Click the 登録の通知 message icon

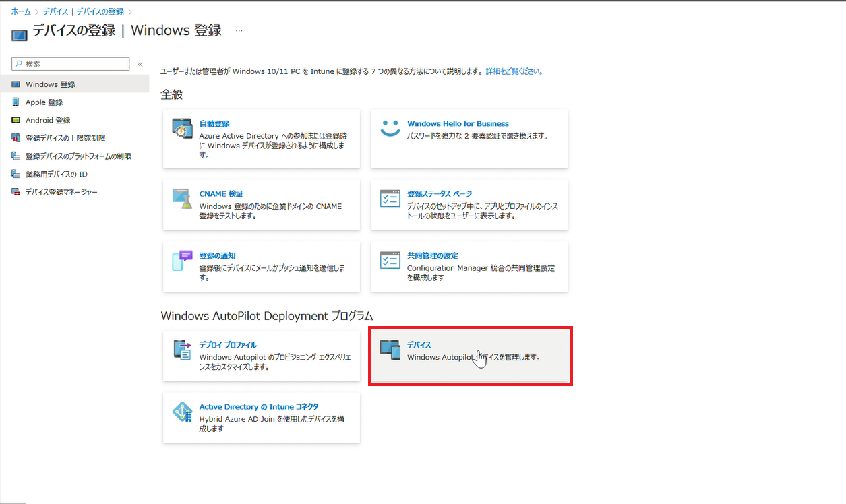[x=182, y=260]
